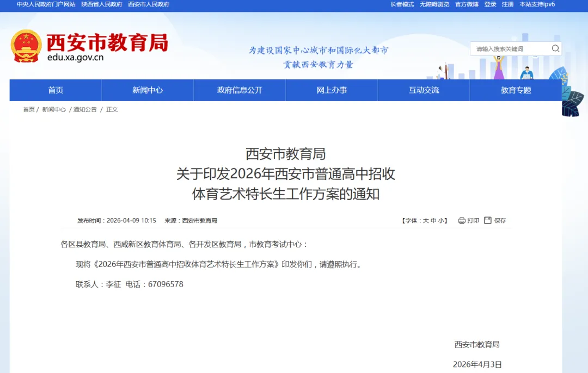The width and height of the screenshot is (588, 373).
Task: Switch to the 互动交流 section
Action: tap(424, 90)
